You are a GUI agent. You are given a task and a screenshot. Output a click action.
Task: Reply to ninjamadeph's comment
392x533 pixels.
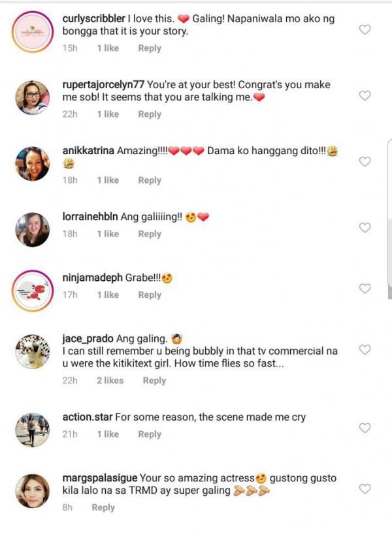tap(150, 295)
